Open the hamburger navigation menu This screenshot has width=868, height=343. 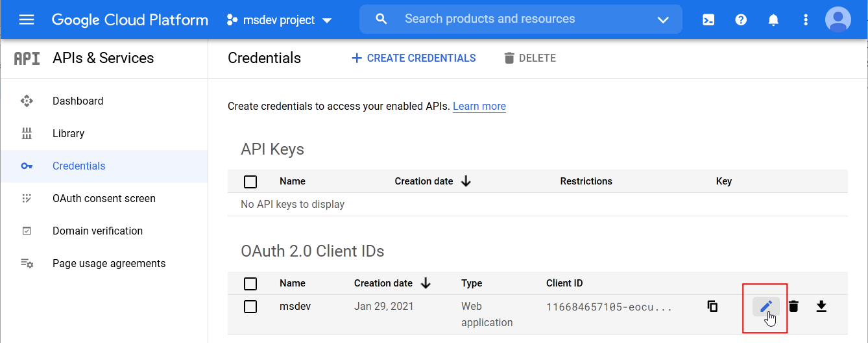coord(27,19)
